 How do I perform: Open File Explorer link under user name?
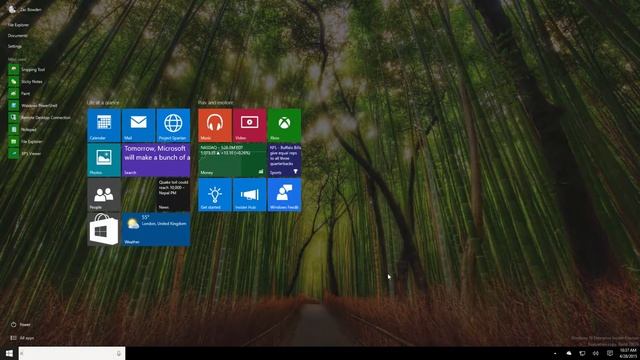[18, 25]
